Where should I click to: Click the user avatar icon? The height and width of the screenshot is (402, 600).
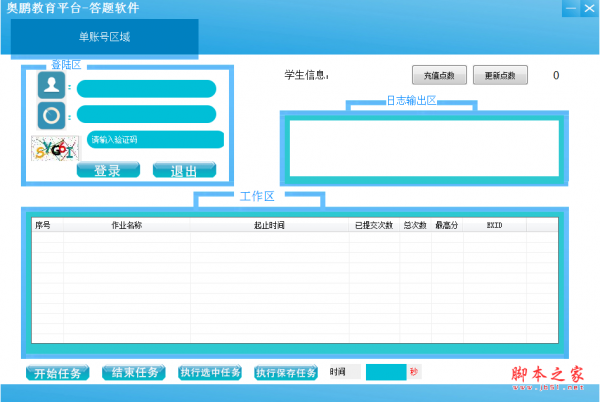[52, 85]
